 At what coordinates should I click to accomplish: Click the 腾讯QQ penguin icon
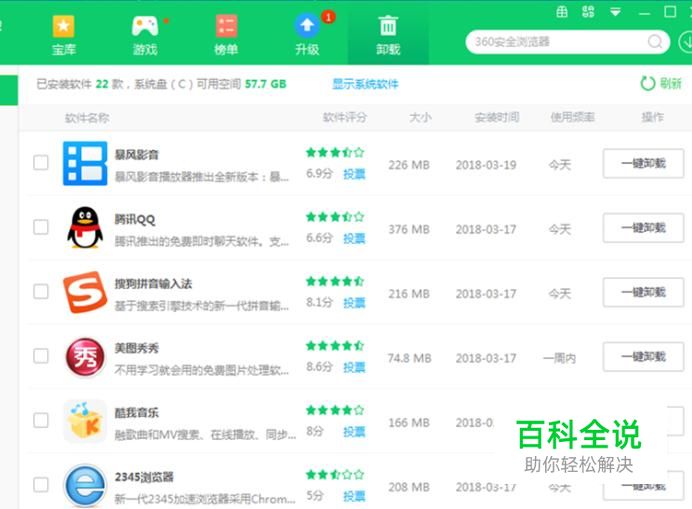coord(85,227)
